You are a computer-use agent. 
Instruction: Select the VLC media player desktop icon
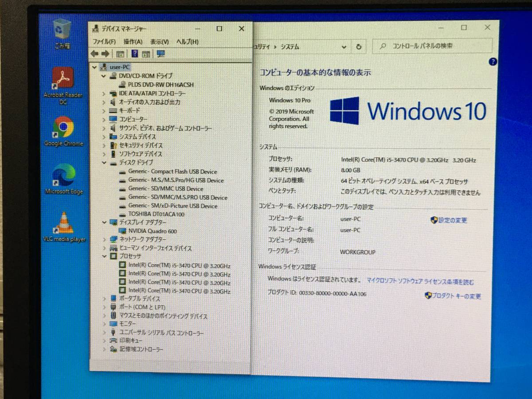[x=64, y=227]
